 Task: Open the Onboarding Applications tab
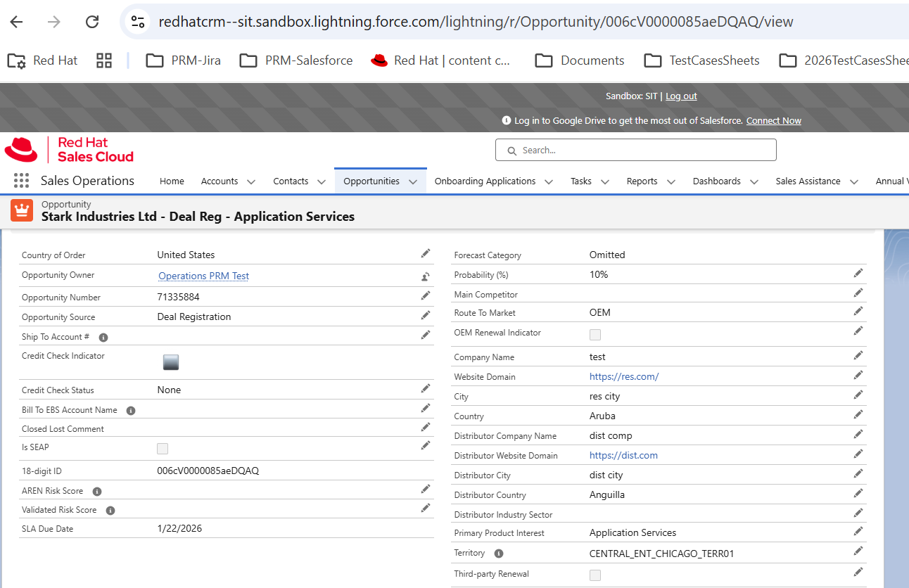click(485, 181)
